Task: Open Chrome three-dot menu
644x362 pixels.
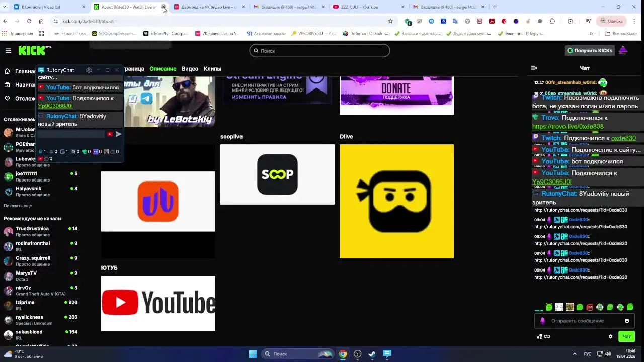Action: 635,21
